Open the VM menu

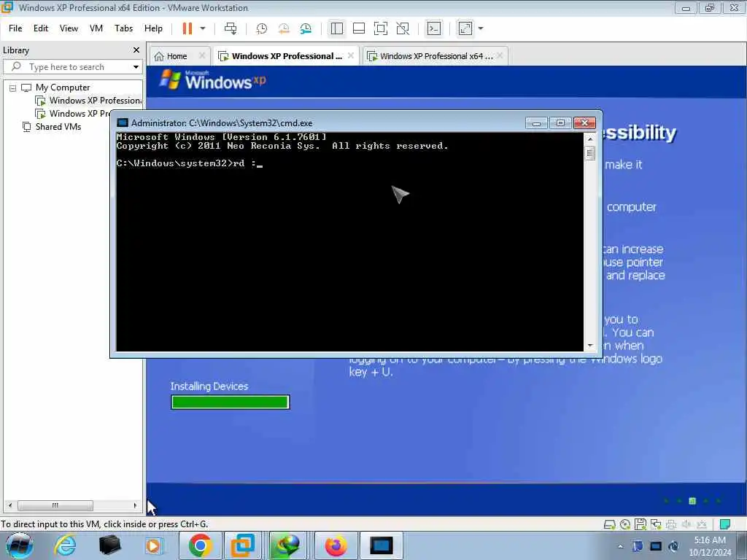[96, 28]
